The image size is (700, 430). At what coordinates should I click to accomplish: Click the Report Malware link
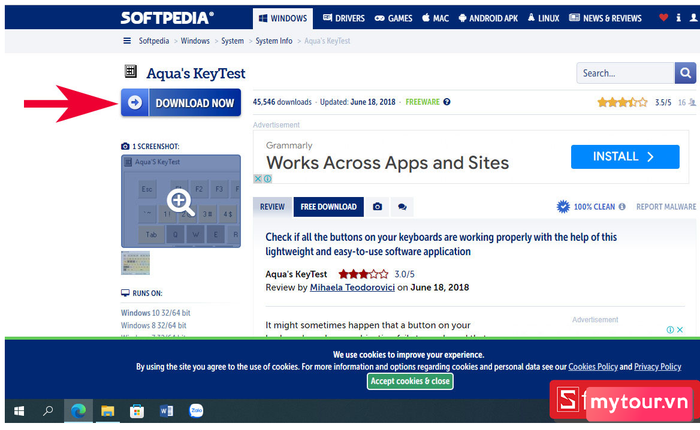[666, 207]
